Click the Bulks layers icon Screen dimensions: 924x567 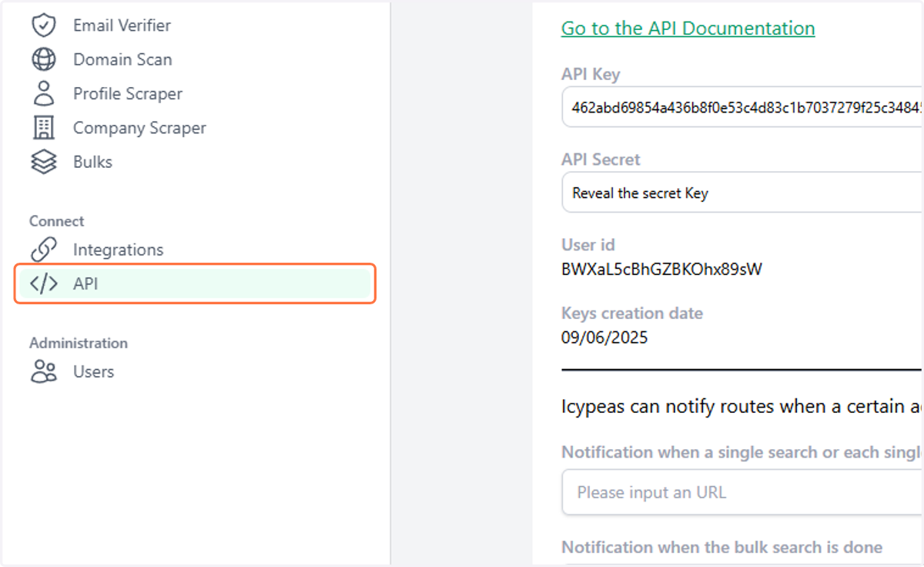(x=43, y=162)
